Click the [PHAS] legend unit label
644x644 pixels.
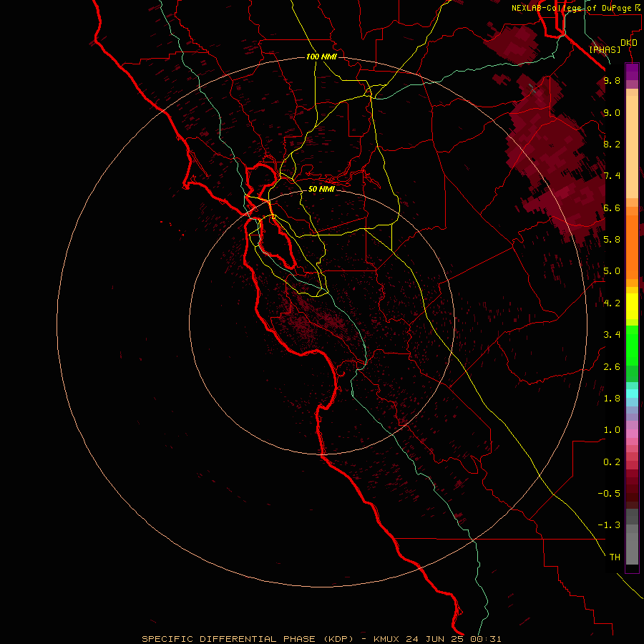[605, 50]
